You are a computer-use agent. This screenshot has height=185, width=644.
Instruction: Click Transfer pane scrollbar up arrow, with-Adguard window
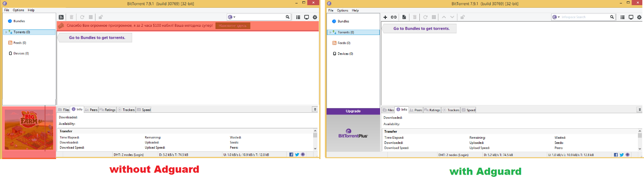640,131
